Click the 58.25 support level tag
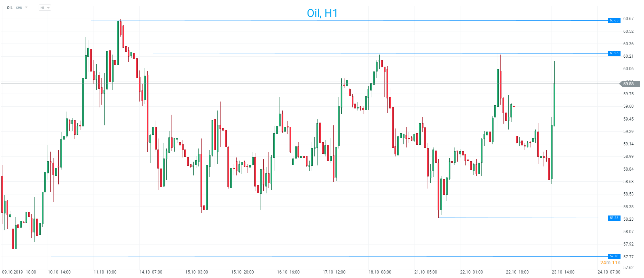The image size is (644, 278). pyautogui.click(x=614, y=218)
